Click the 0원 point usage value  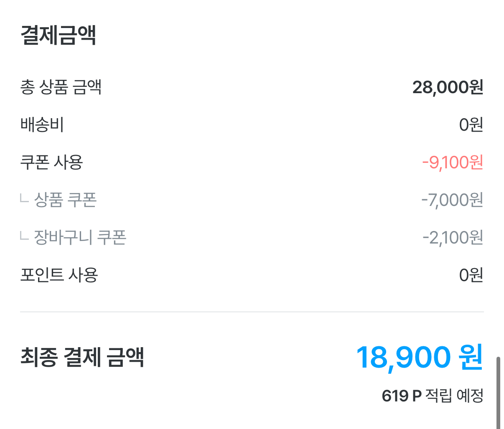click(x=471, y=275)
